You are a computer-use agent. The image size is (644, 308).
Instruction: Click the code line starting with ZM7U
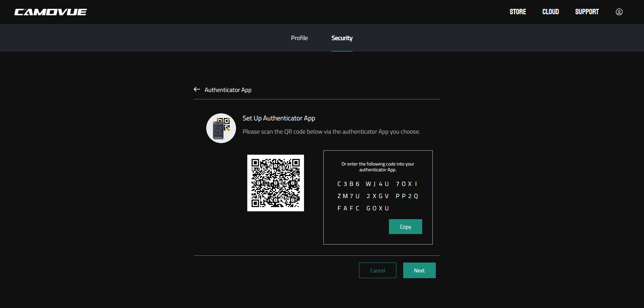click(x=378, y=196)
